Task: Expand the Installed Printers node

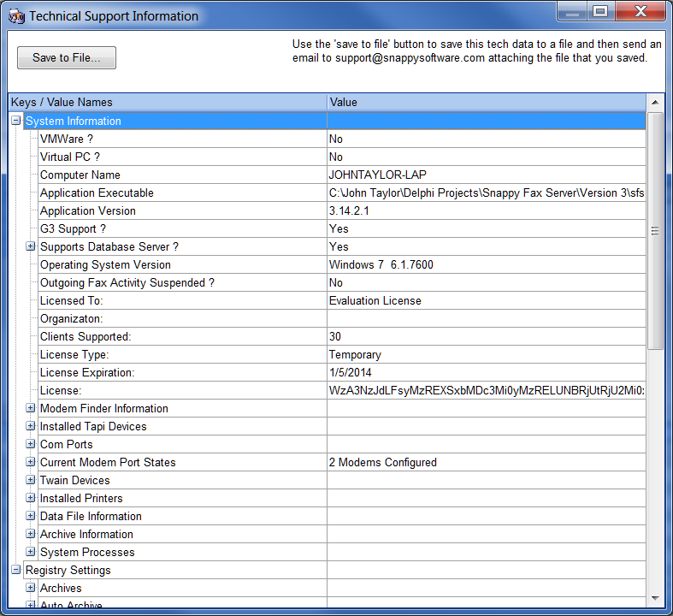Action: click(31, 498)
